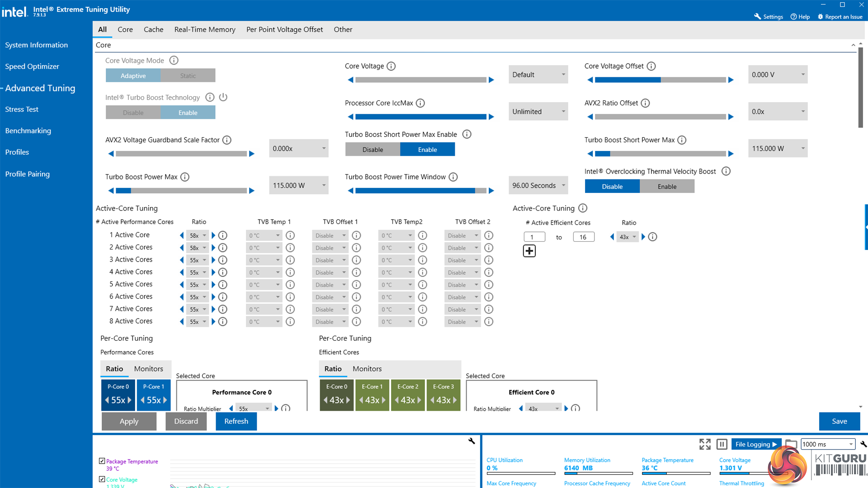Viewport: 868px width, 488px height.
Task: Click the Apply button
Action: pyautogui.click(x=129, y=421)
